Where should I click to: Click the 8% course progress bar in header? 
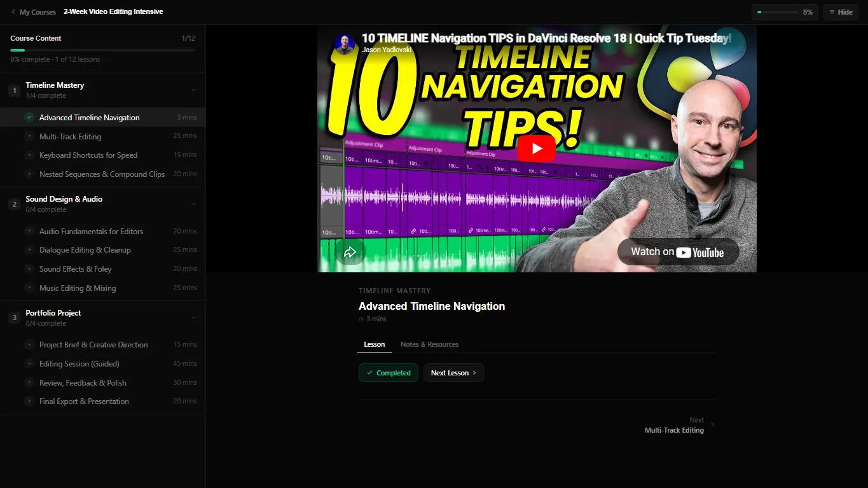coord(778,12)
